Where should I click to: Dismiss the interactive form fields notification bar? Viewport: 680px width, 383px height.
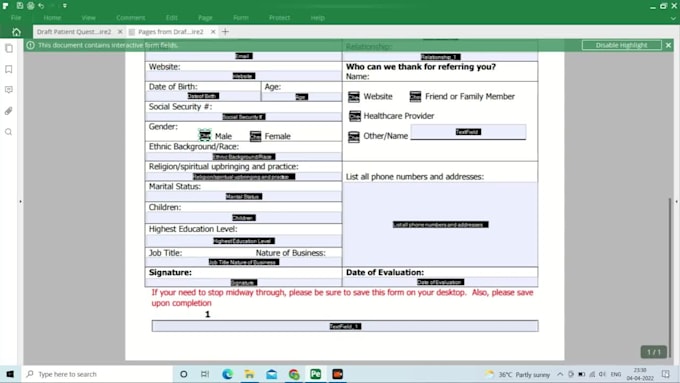tap(668, 45)
